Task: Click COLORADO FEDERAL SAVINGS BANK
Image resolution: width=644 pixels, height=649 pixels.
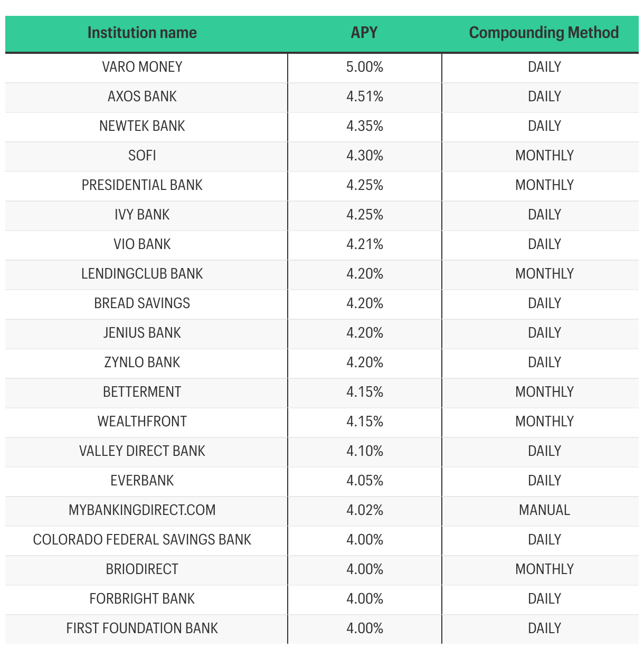Action: pyautogui.click(x=142, y=540)
